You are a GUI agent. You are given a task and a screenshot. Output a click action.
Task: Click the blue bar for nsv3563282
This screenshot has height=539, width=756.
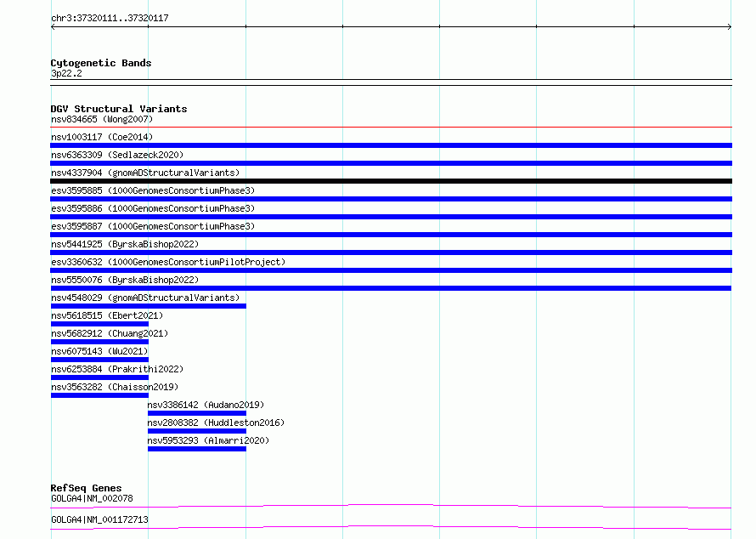[x=99, y=395]
